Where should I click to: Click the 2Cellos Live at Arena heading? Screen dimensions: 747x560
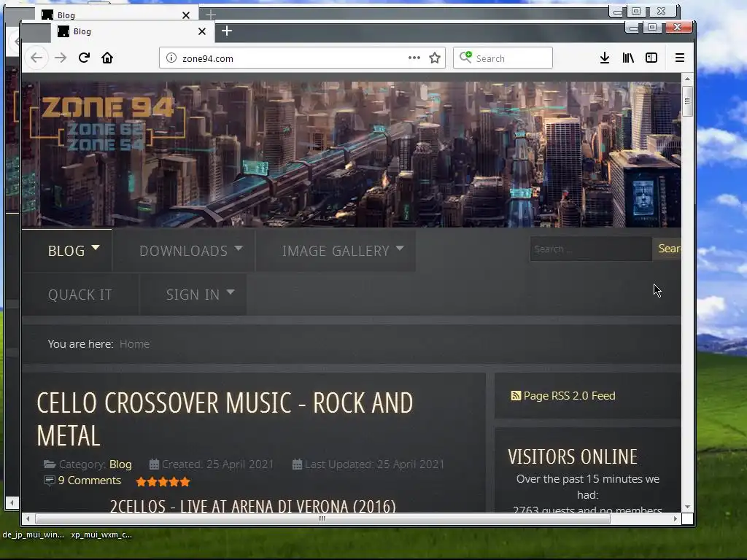coord(253,506)
